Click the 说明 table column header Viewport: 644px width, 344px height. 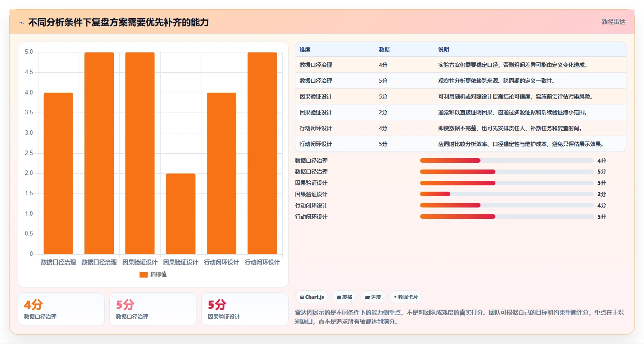[x=443, y=50]
